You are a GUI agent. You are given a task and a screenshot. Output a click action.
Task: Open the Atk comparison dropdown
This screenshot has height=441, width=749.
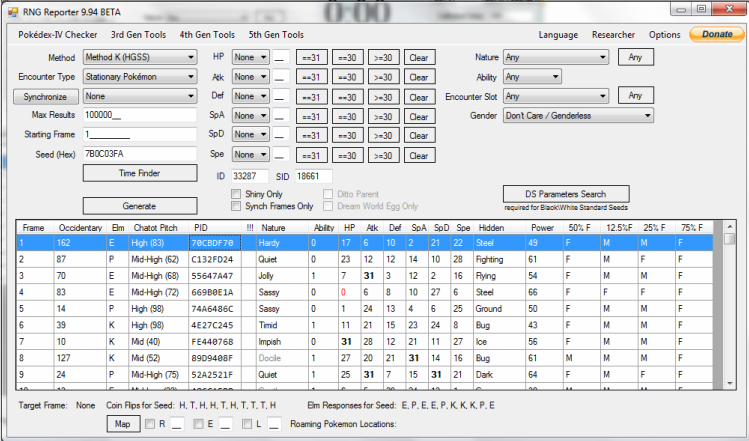[251, 77]
